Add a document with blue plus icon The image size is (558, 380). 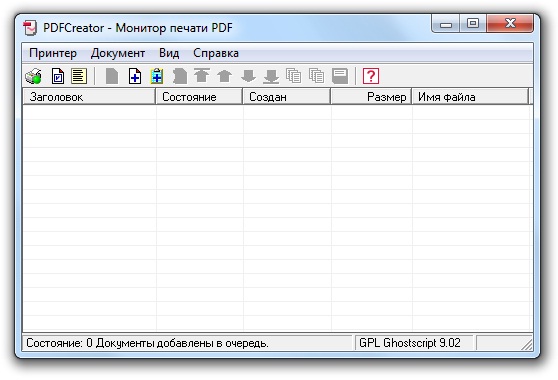click(x=135, y=76)
